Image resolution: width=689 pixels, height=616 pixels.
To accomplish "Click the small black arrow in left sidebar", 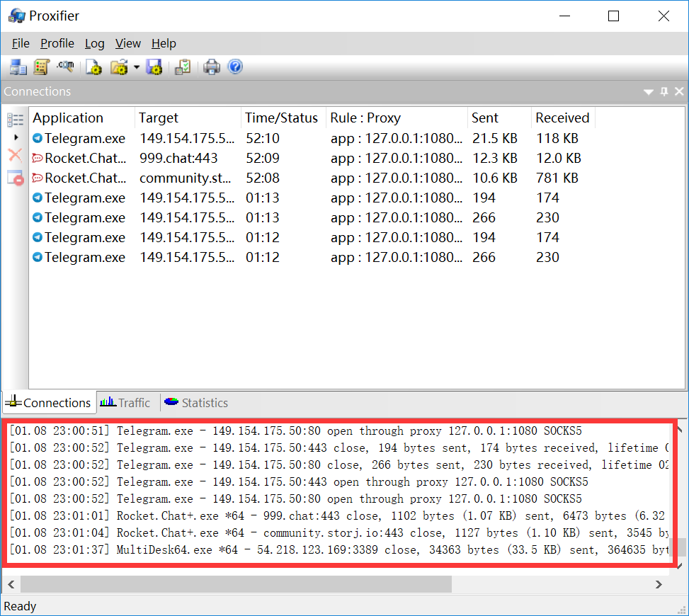I will pos(16,137).
